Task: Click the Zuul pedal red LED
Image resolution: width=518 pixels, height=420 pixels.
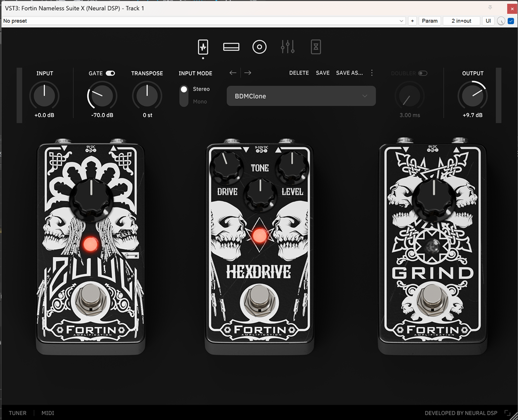Action: (91, 245)
